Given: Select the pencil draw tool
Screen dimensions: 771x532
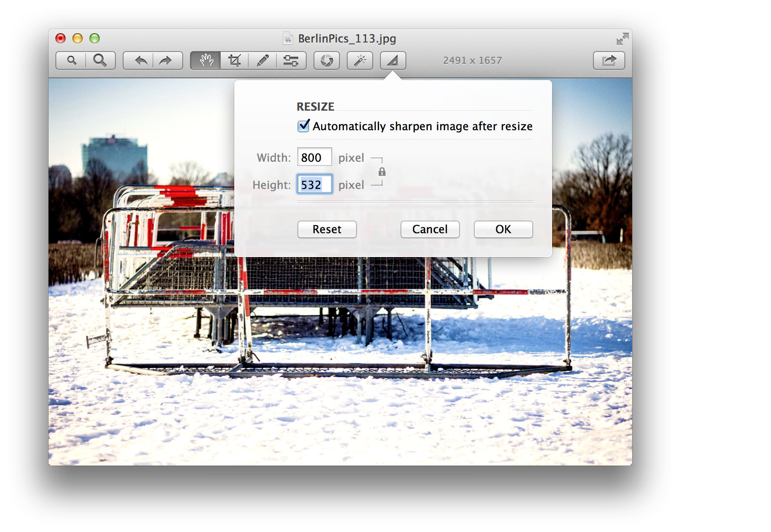Looking at the screenshot, I should pos(262,60).
